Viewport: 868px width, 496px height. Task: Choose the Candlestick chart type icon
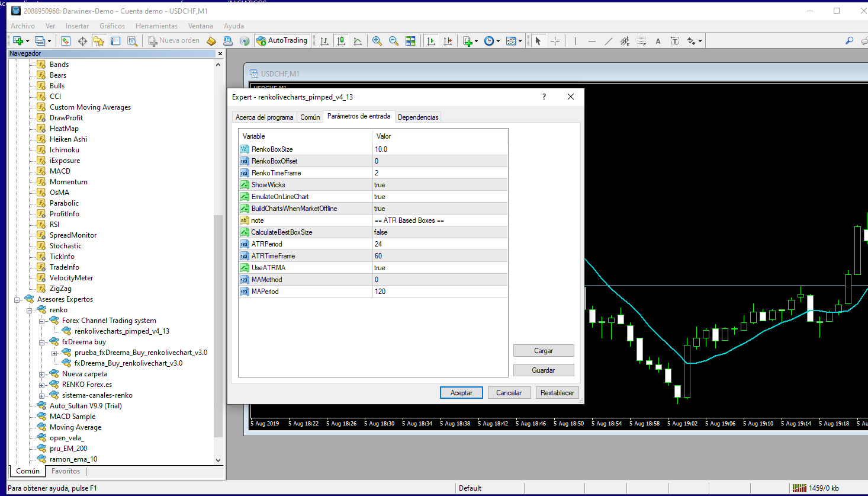pyautogui.click(x=341, y=40)
